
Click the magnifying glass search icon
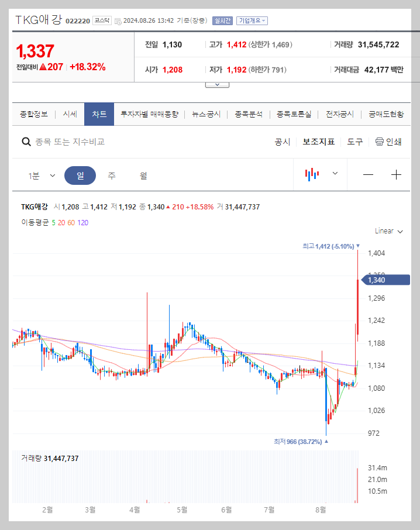coord(26,142)
